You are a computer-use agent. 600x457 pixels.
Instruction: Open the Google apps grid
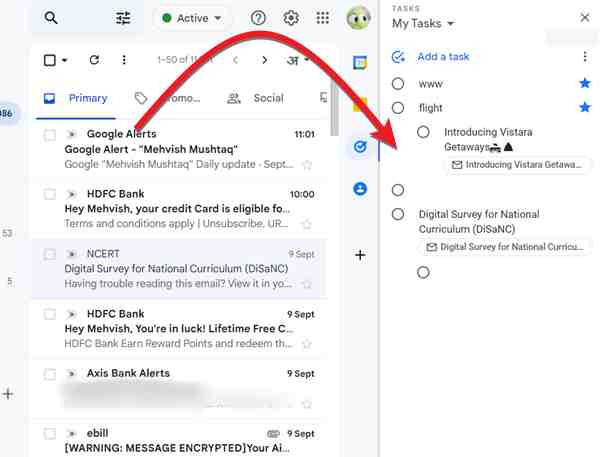tap(323, 18)
